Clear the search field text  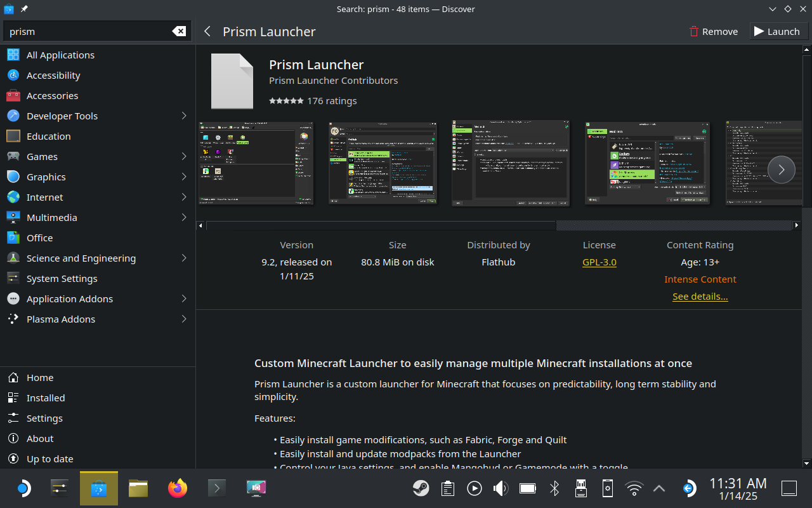(x=179, y=32)
